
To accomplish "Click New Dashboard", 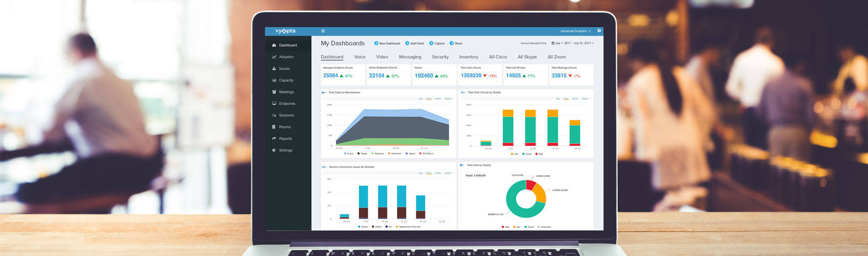I will click(387, 43).
